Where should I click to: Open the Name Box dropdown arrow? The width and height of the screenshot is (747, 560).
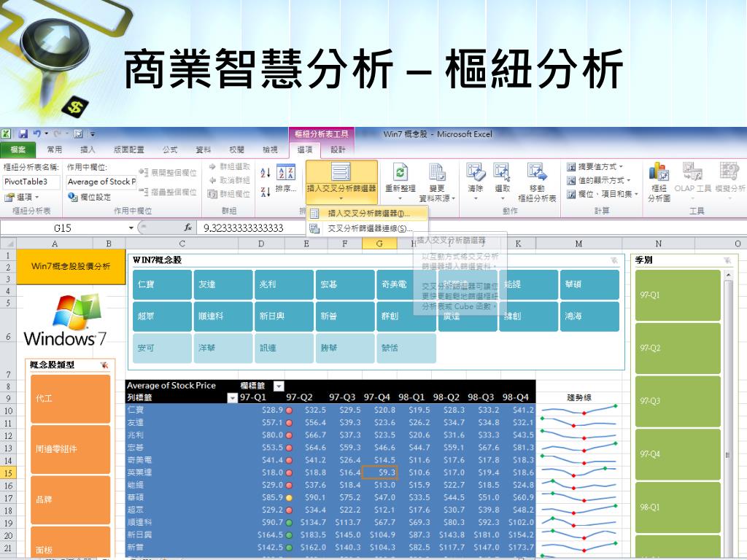[x=131, y=228]
